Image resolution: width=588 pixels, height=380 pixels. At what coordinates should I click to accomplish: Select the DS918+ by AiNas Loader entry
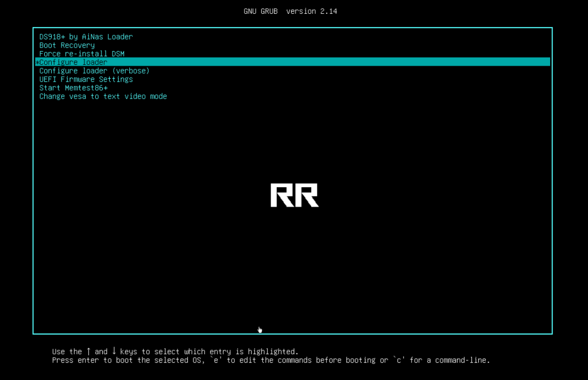[x=86, y=37]
